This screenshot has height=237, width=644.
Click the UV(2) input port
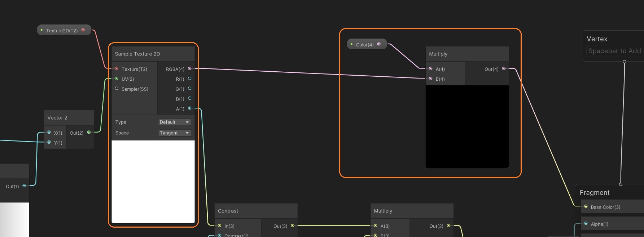click(117, 79)
